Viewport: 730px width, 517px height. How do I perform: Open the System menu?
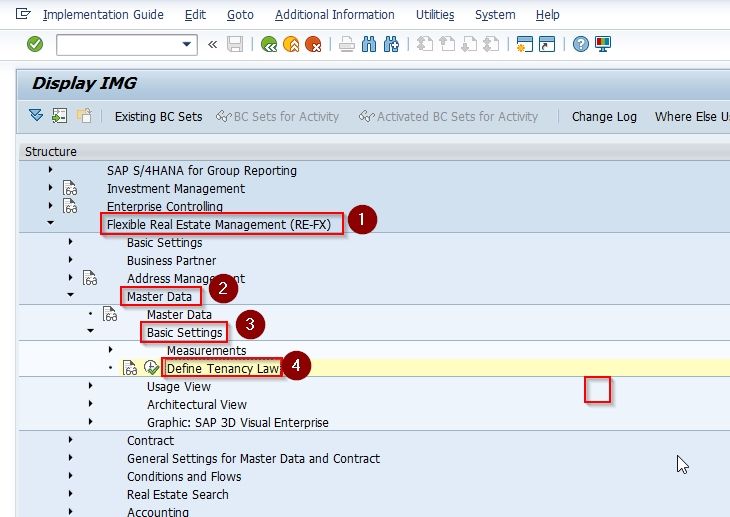[x=495, y=15]
